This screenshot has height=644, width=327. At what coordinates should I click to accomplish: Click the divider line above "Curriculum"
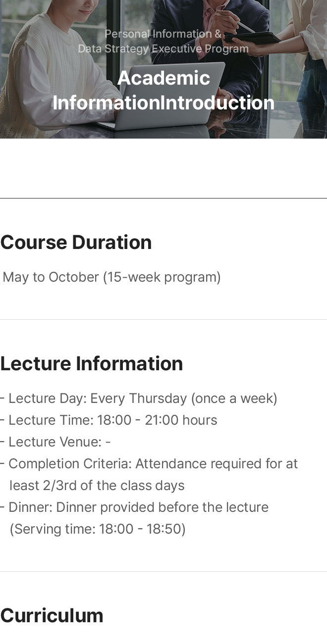pos(163,571)
